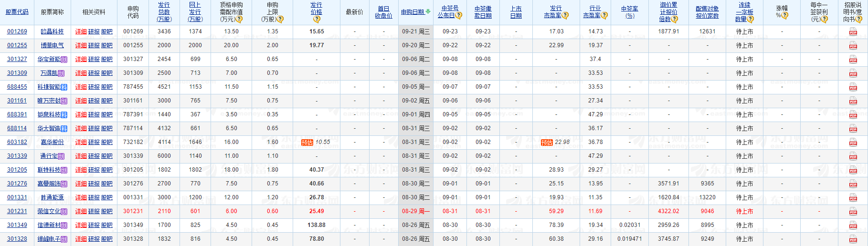Open the prospectus PDF for stock 688455
This screenshot has width=868, height=246.
tap(853, 87)
